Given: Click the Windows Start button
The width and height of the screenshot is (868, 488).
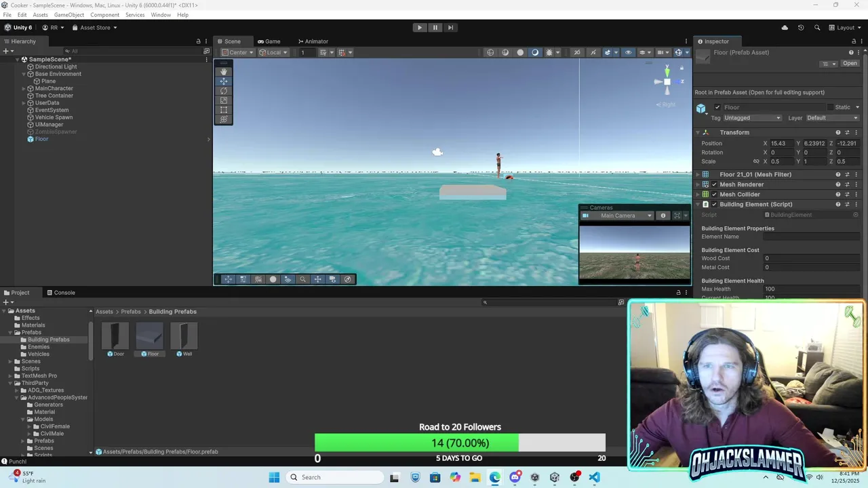Looking at the screenshot, I should [x=274, y=477].
